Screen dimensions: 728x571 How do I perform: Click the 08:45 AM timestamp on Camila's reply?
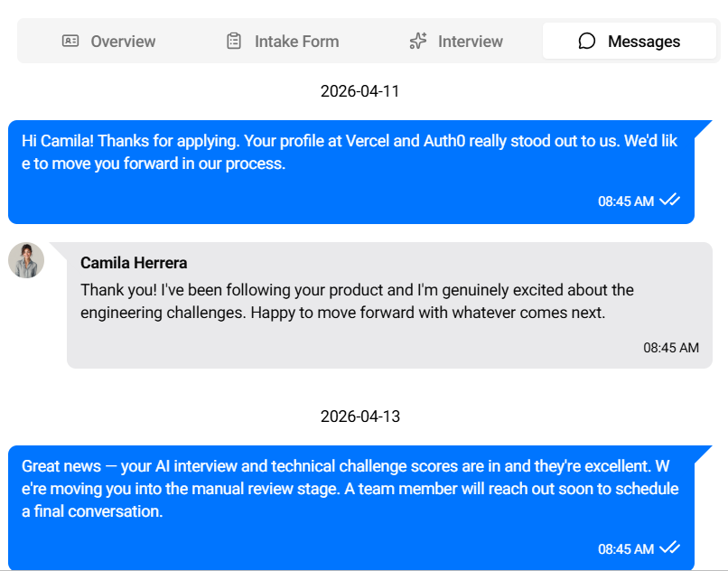coord(670,347)
